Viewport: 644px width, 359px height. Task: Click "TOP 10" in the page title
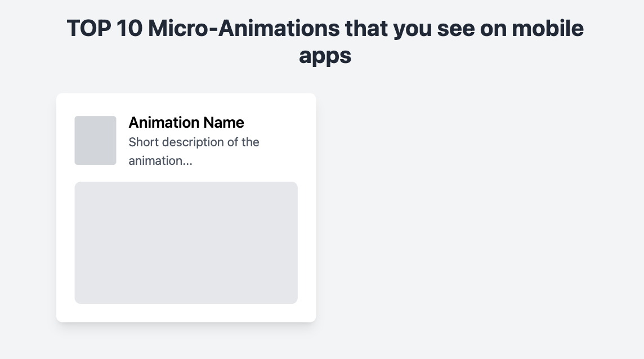coord(104,28)
